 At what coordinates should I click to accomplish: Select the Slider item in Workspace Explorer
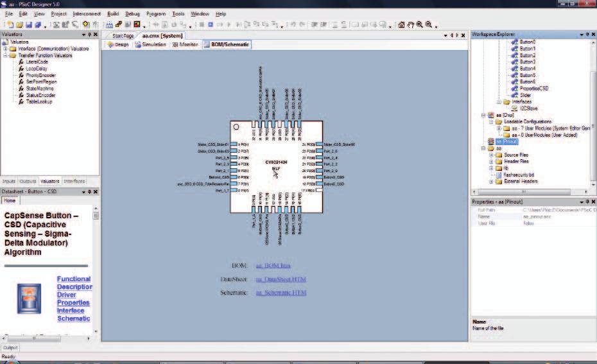(x=525, y=95)
